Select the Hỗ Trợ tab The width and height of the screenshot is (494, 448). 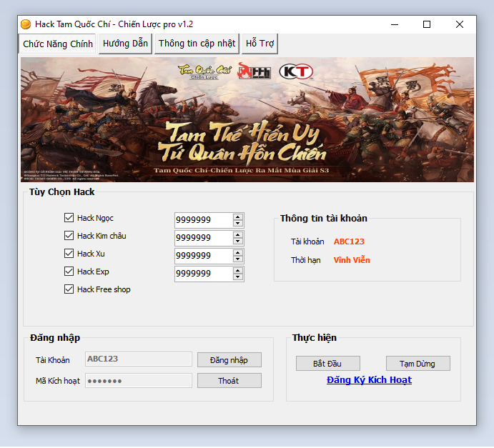(x=260, y=44)
